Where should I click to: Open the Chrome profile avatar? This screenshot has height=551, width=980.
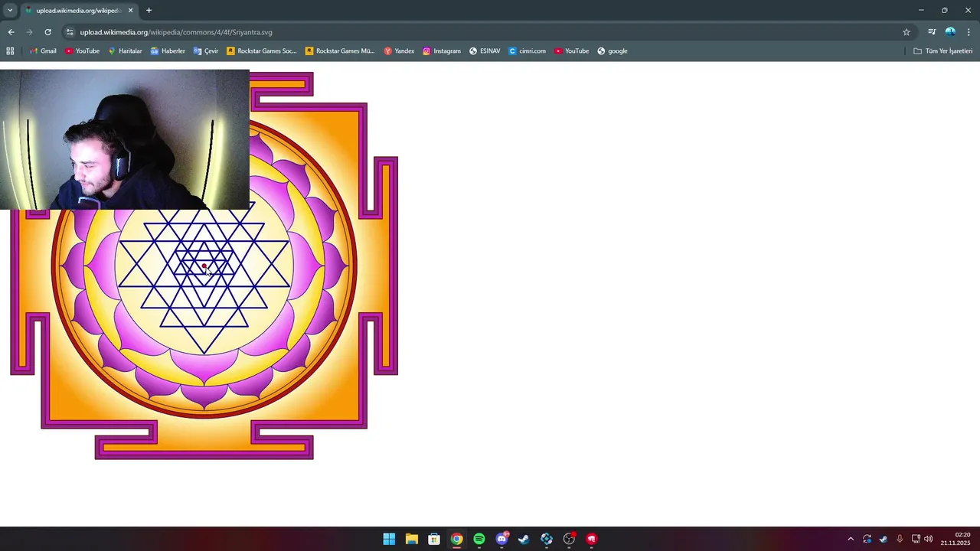[x=950, y=32]
